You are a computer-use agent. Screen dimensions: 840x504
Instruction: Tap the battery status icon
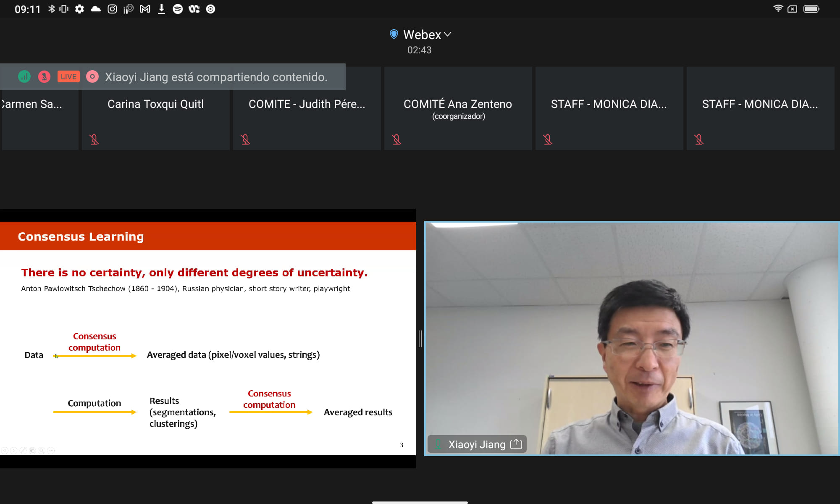click(x=811, y=9)
